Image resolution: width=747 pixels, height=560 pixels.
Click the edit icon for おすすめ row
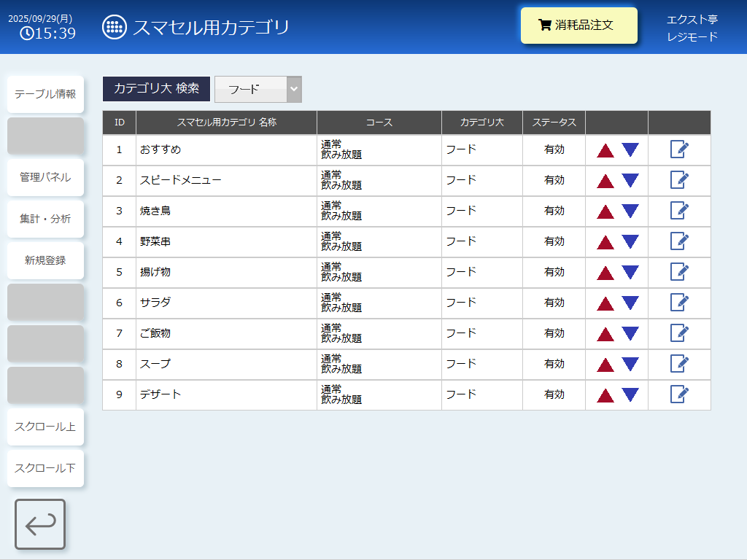679,149
